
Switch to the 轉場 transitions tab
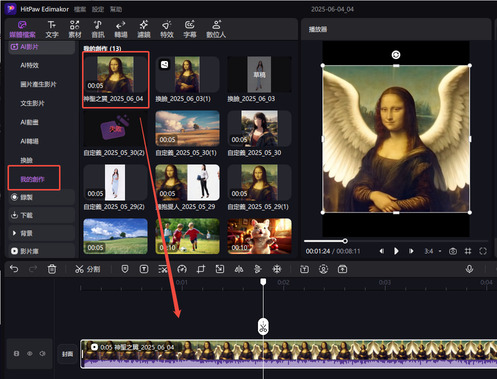click(x=121, y=29)
